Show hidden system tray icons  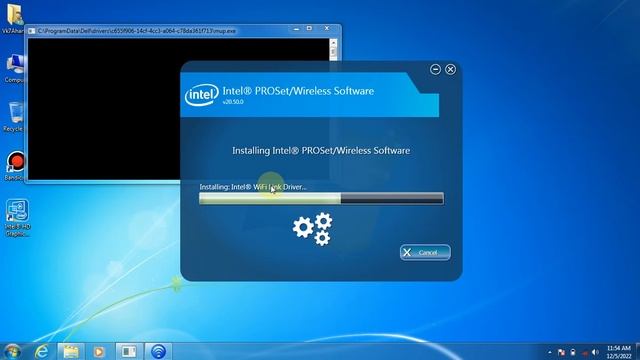[x=550, y=352]
